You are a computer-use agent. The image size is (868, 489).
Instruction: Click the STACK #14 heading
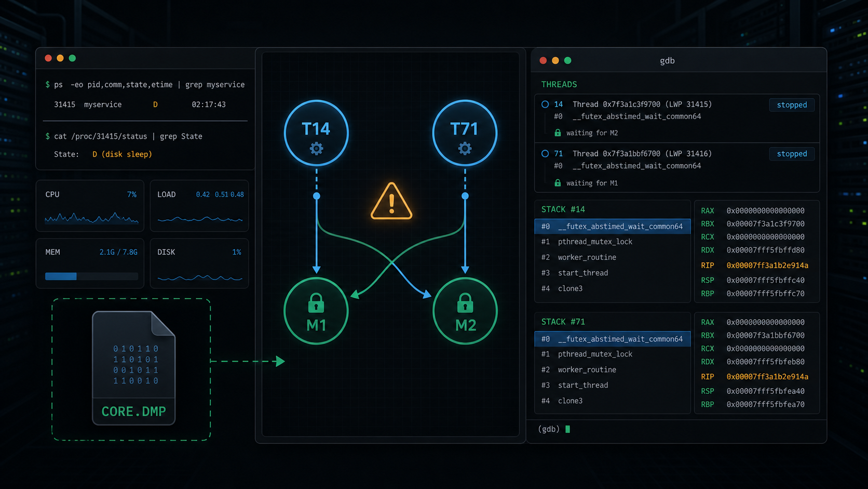tap(563, 209)
